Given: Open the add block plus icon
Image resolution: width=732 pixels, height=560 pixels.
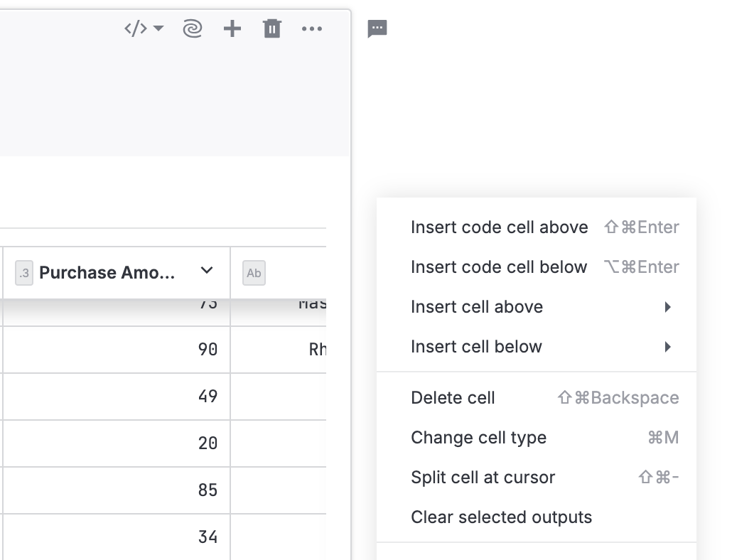Looking at the screenshot, I should [x=232, y=28].
